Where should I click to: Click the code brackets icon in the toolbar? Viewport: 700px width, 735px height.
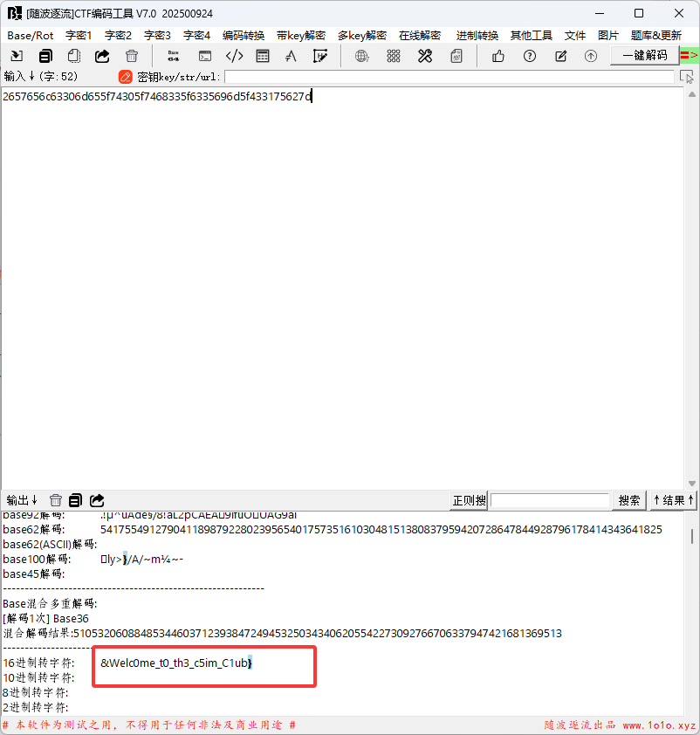235,56
